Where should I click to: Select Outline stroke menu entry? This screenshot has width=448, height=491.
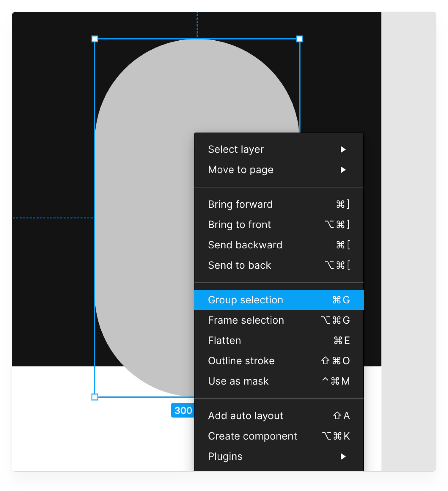279,361
